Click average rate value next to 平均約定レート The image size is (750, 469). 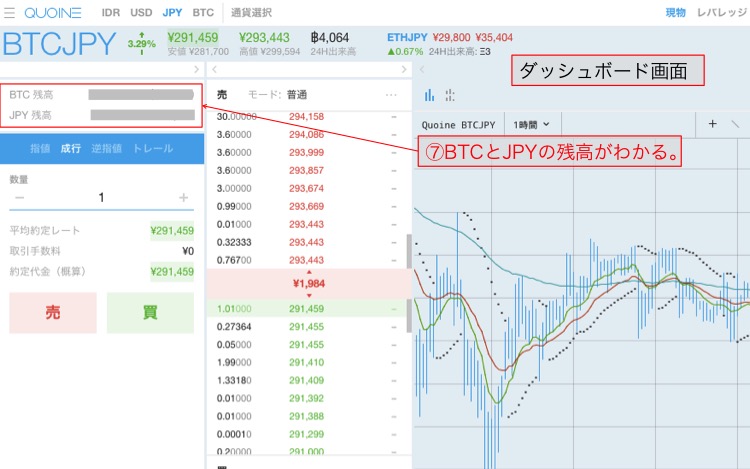172,231
